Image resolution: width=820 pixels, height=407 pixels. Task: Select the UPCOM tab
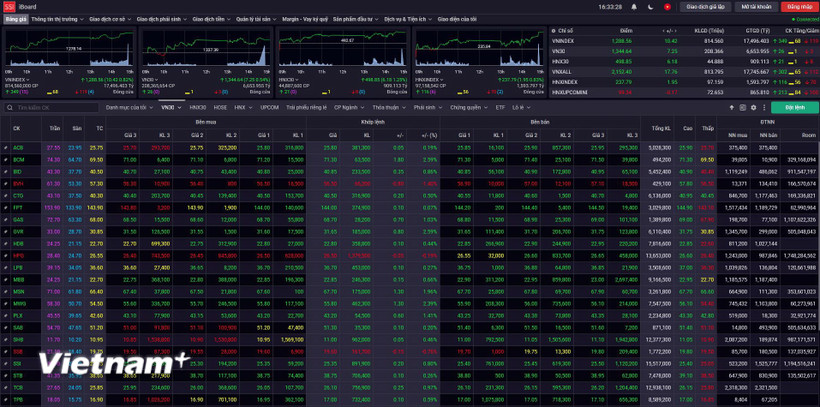270,107
